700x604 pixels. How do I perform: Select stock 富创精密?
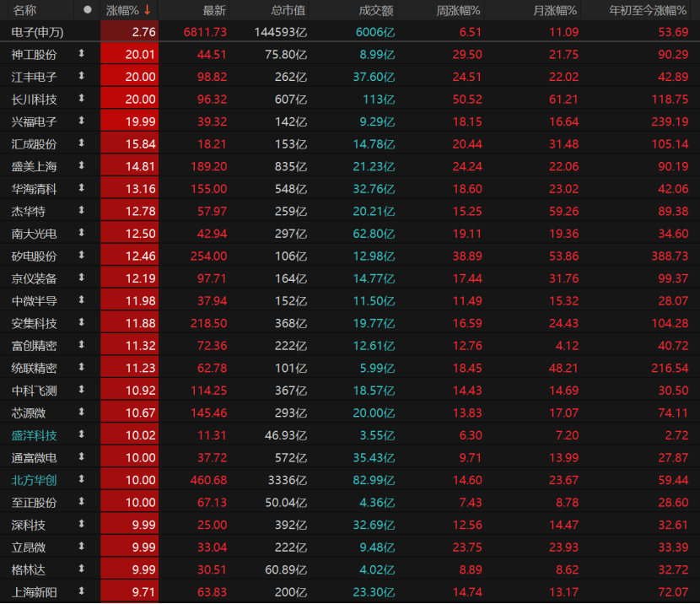(34, 346)
